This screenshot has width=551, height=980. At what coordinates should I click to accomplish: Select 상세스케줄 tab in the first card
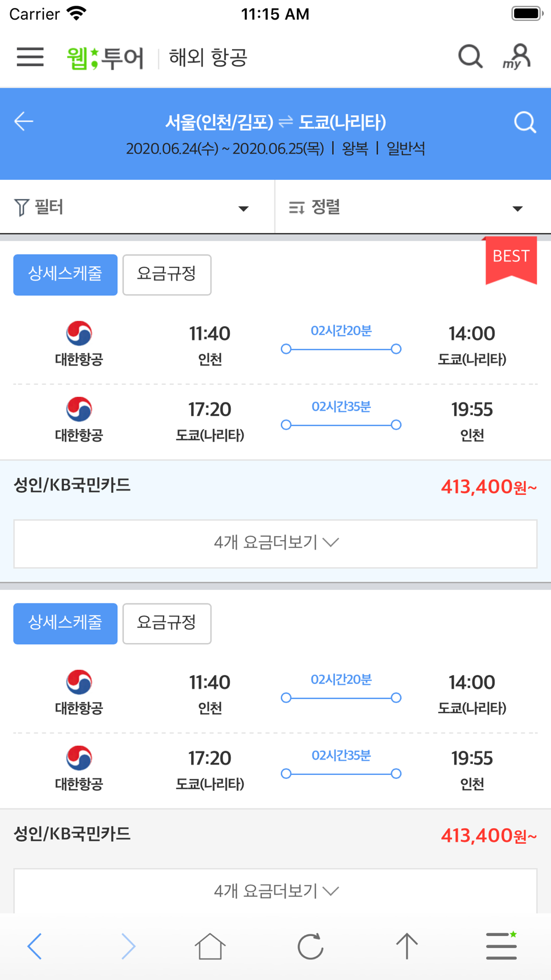pos(66,274)
